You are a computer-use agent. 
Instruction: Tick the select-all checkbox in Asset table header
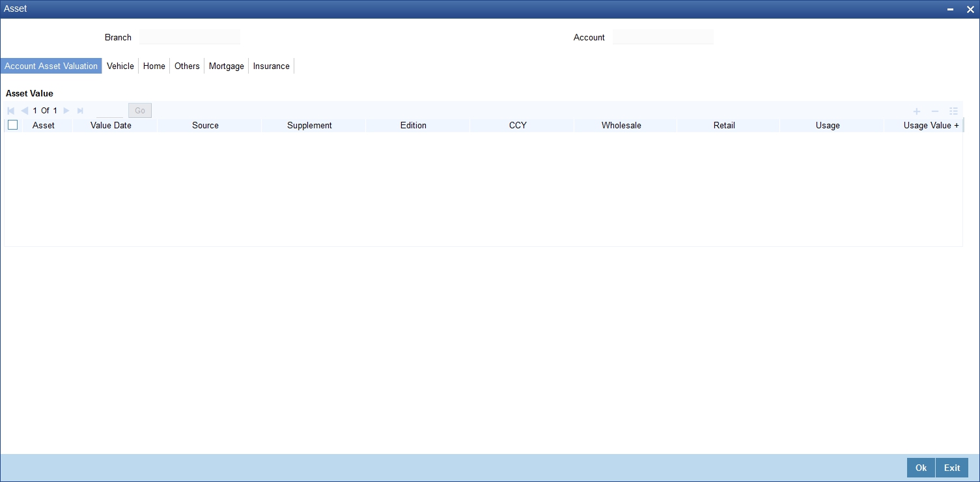point(12,125)
